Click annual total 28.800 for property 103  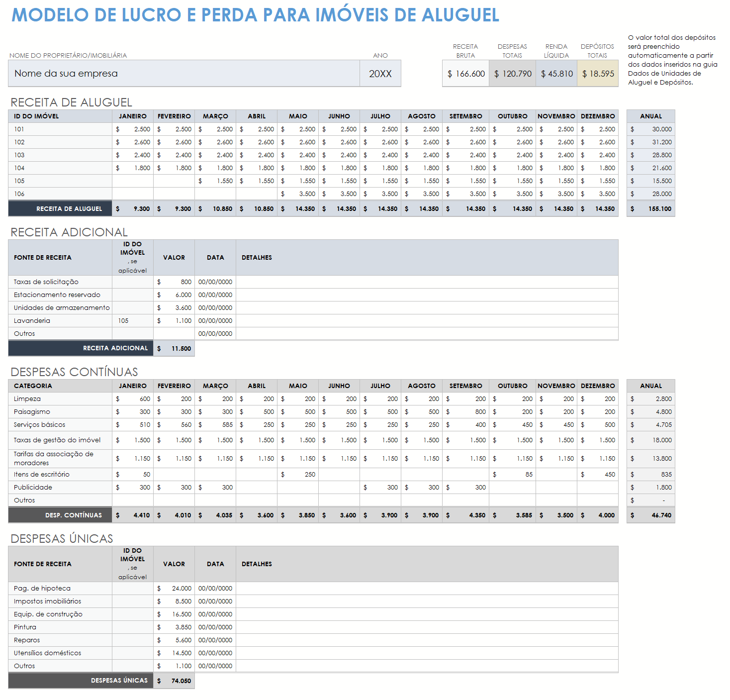click(x=651, y=155)
